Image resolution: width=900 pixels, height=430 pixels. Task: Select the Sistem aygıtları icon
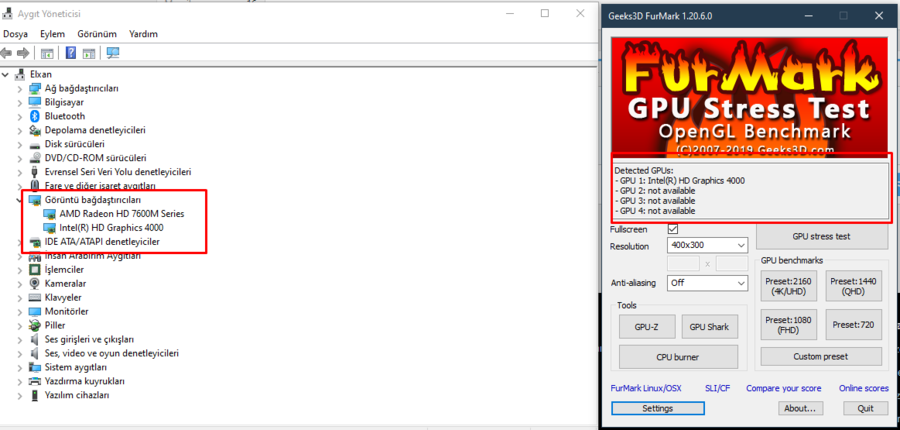pyautogui.click(x=36, y=367)
